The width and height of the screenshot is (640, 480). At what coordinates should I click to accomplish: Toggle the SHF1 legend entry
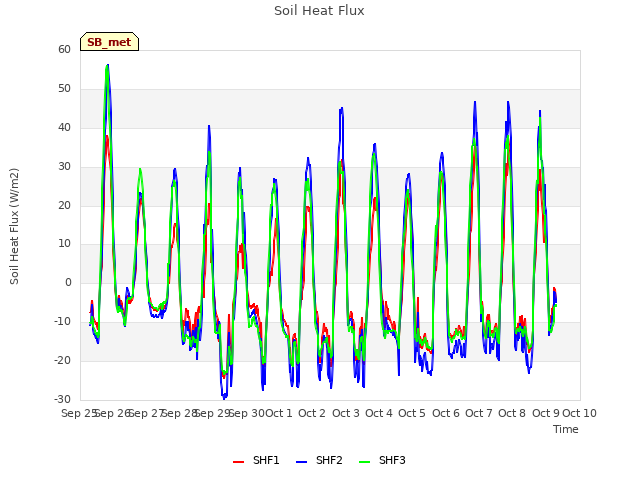(x=256, y=460)
